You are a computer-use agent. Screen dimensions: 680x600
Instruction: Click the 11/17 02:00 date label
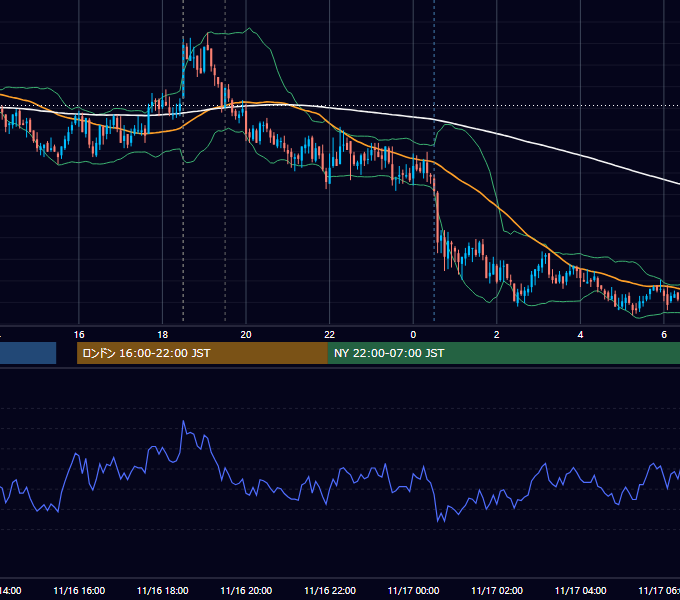click(x=497, y=590)
